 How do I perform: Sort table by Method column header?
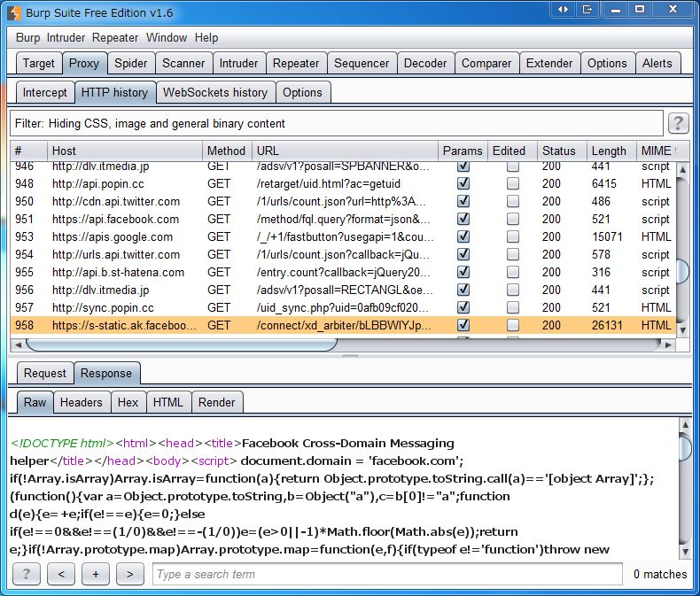[x=227, y=151]
